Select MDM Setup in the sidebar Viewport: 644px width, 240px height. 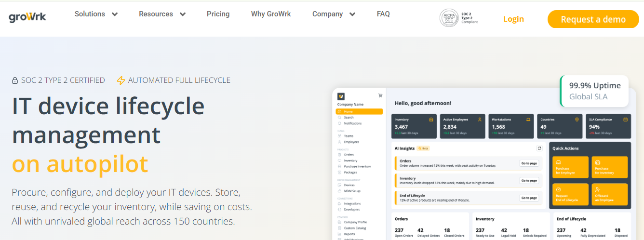pos(352,191)
